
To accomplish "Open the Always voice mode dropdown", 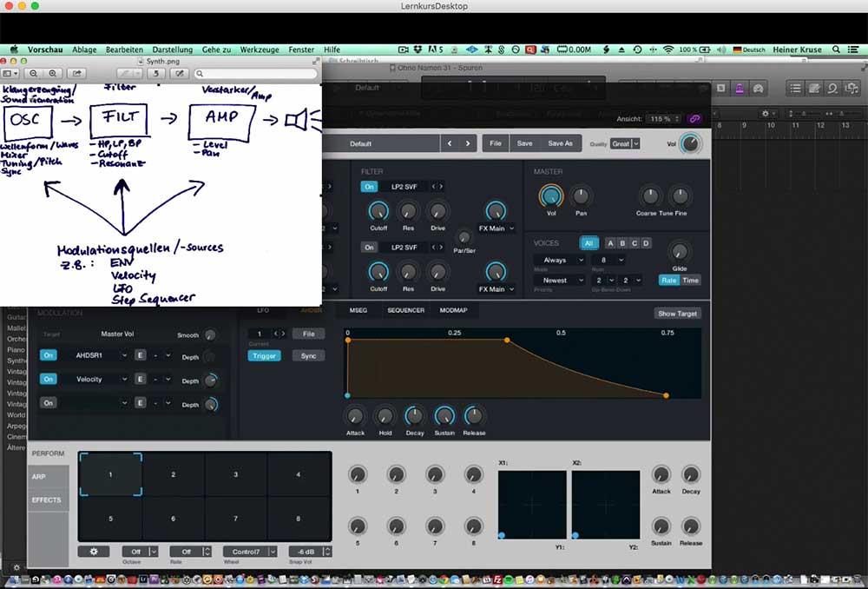I will 558,260.
